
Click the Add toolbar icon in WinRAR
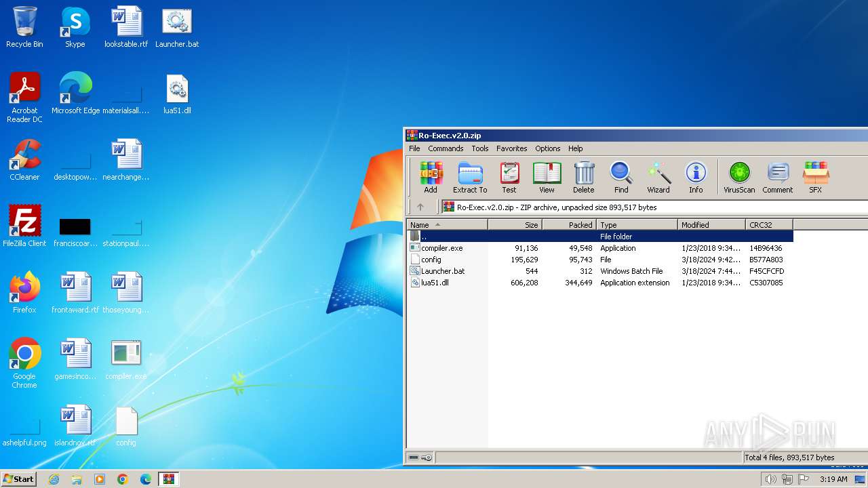tap(431, 178)
